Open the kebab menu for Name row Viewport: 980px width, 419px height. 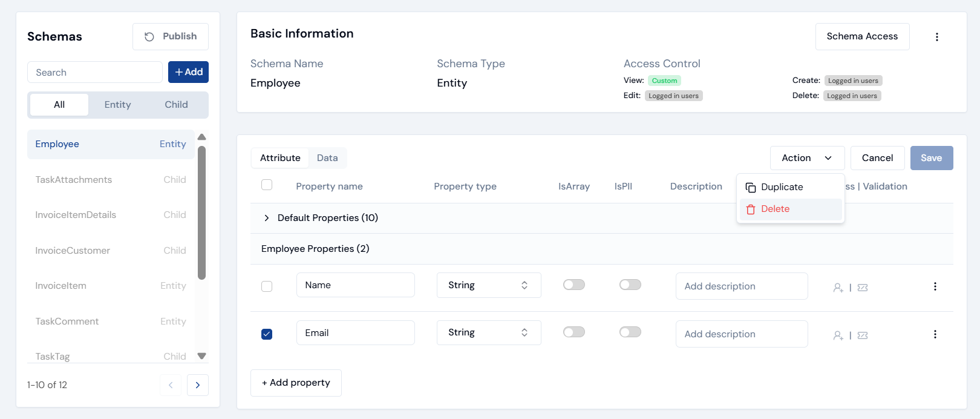[935, 286]
